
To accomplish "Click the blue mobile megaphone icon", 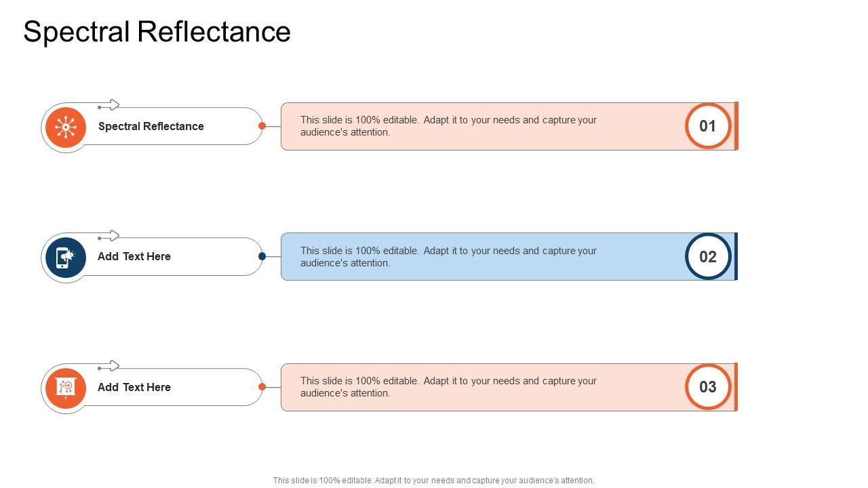I will pos(66,258).
